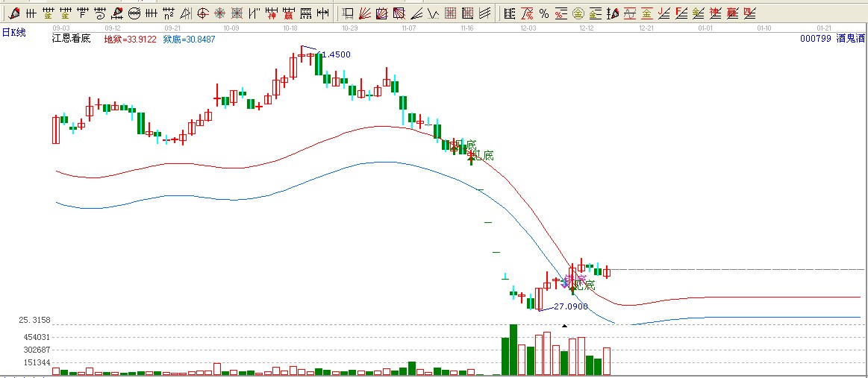Click the triangle ruler tool icon
The width and height of the screenshot is (868, 378).
[x=185, y=13]
